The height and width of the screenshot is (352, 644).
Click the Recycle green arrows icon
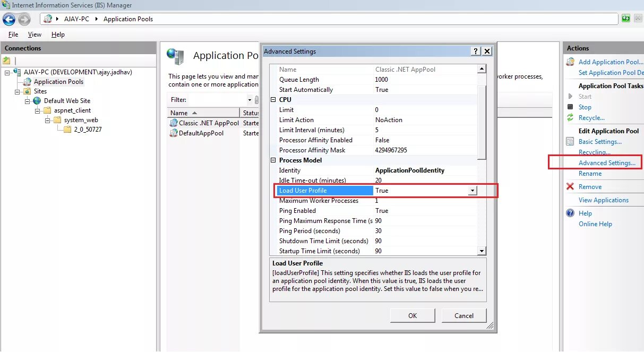(570, 118)
